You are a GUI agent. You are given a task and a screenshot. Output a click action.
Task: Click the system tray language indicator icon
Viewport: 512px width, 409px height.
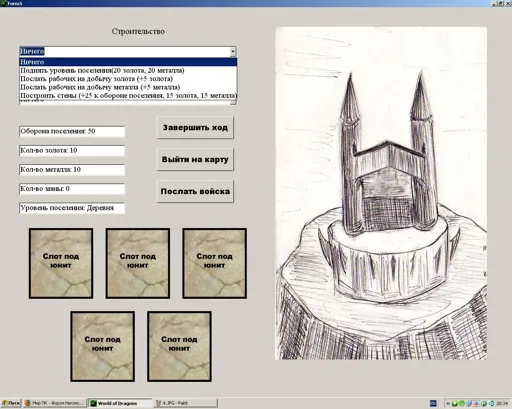click(x=433, y=403)
